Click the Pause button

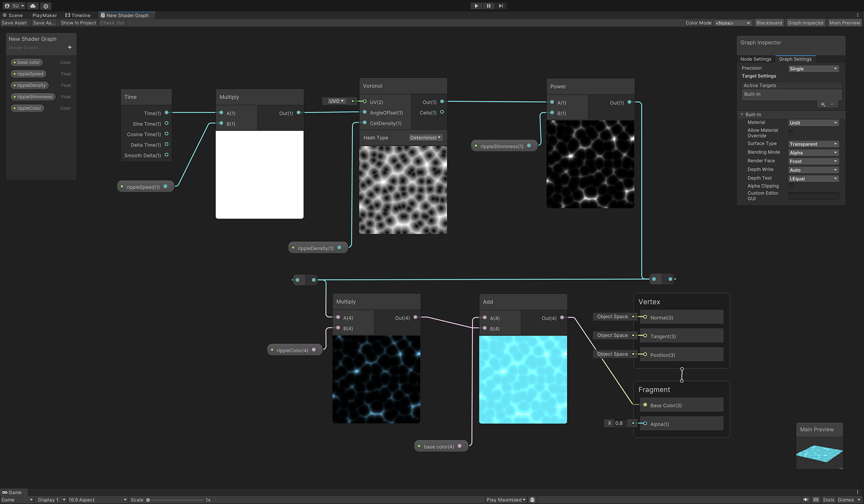489,6
